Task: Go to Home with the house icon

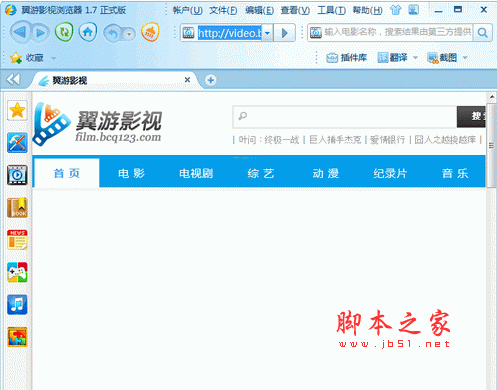Action: click(88, 32)
